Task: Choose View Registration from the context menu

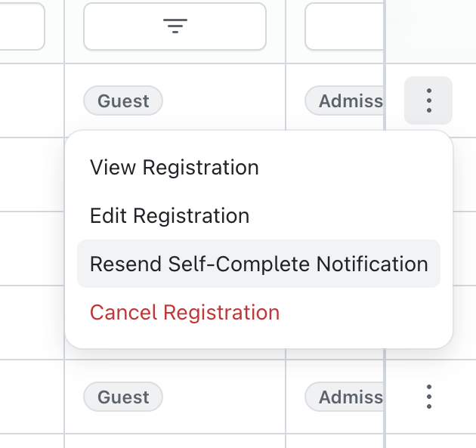Action: (175, 167)
